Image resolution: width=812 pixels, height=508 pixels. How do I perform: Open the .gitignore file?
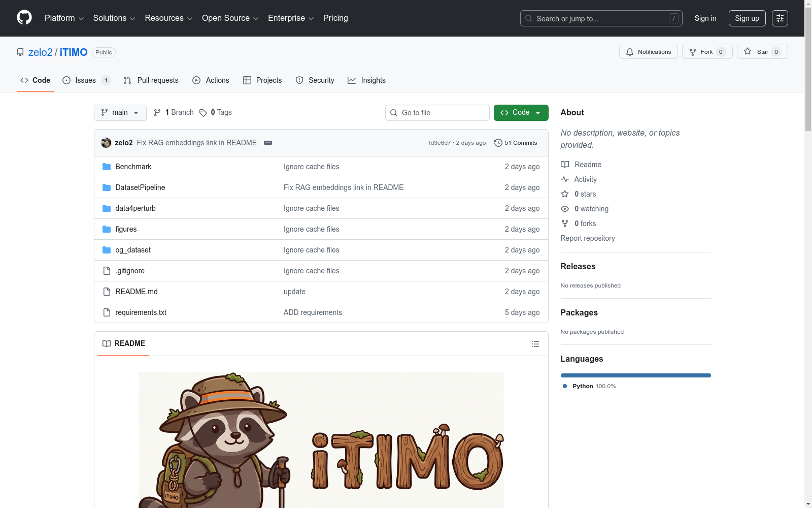[130, 271]
